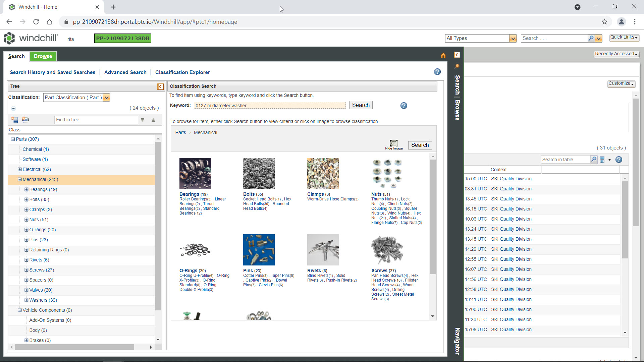This screenshot has height=362, width=644.
Task: Click the expand all tree icon
Action: [x=14, y=120]
